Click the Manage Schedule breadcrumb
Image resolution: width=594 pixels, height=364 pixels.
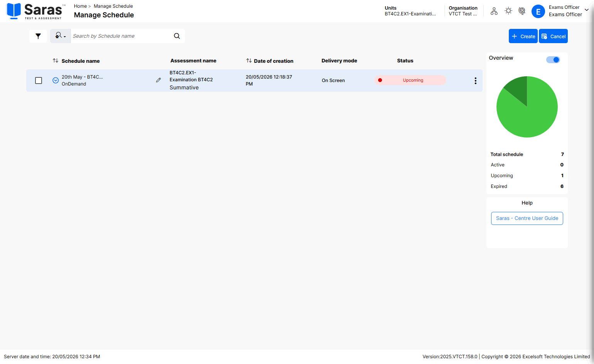pyautogui.click(x=113, y=6)
